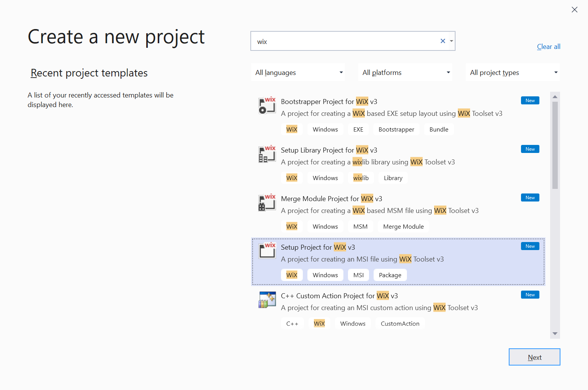Clear the search box with the X icon
The height and width of the screenshot is (390, 588).
[443, 41]
